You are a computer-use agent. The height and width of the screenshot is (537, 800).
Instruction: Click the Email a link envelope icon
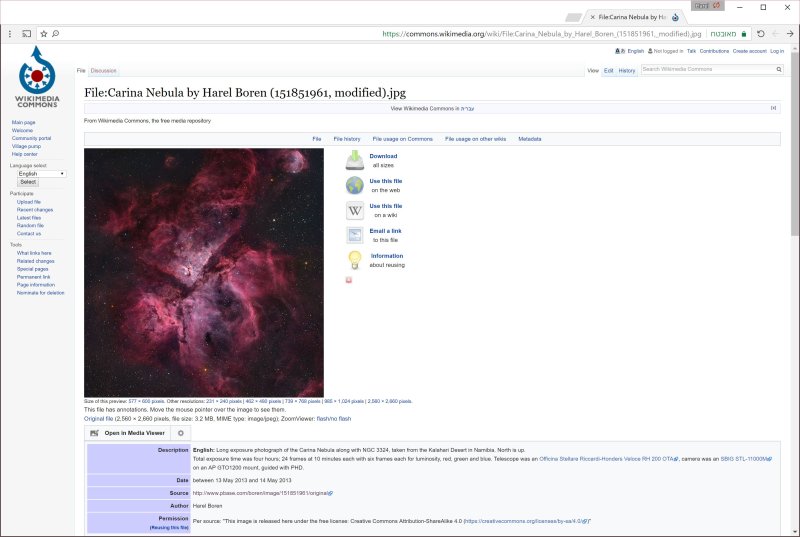[x=355, y=235]
